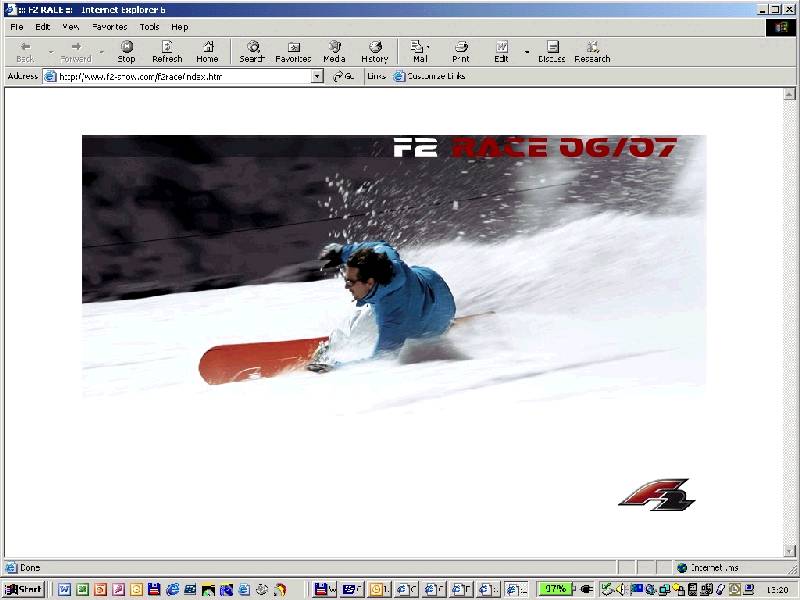The width and height of the screenshot is (800, 600).
Task: Open the Mail button dropdown
Action: click(429, 47)
